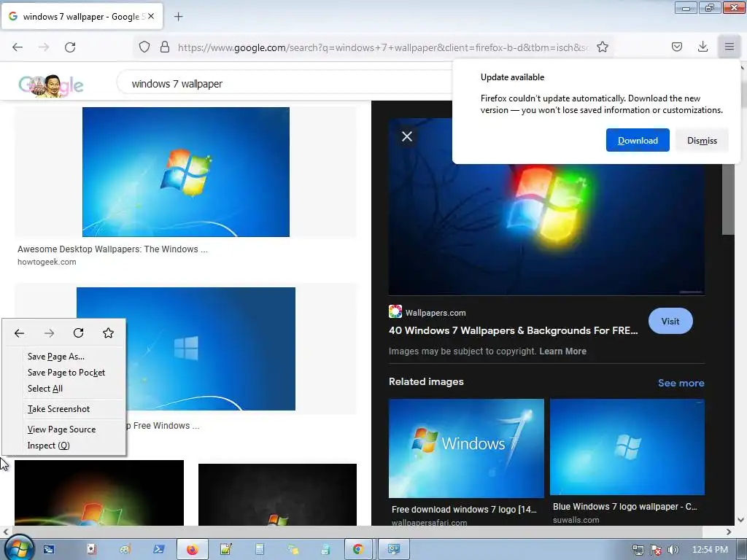The height and width of the screenshot is (560, 747).
Task: Switch to Firefox in the taskbar
Action: point(193,550)
